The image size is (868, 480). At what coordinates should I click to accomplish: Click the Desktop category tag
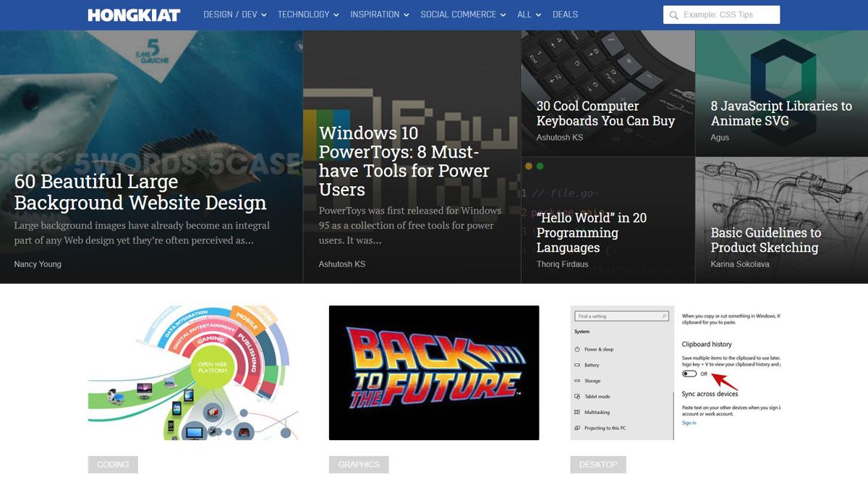coord(598,465)
